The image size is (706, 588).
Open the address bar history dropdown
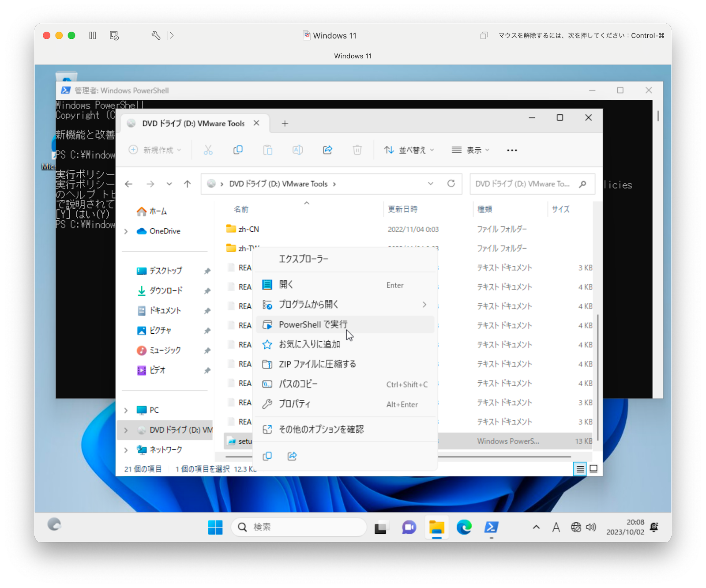click(431, 184)
